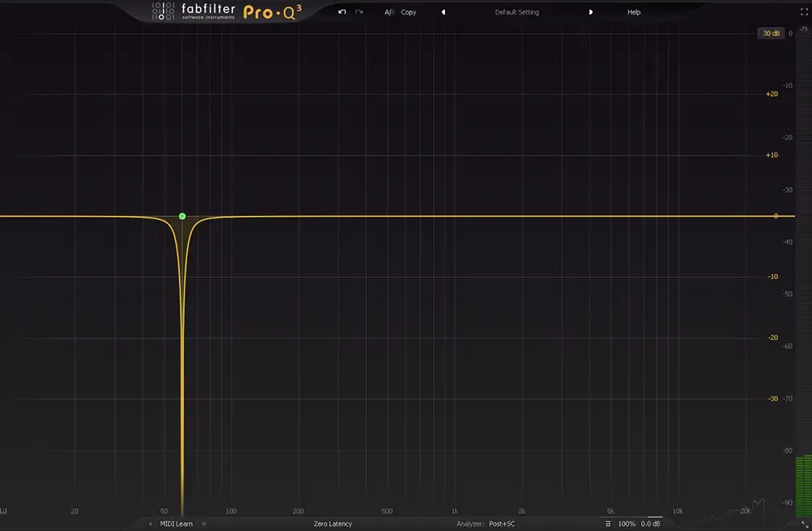
Task: Open the Analyzer Post+SC settings
Action: (x=485, y=524)
